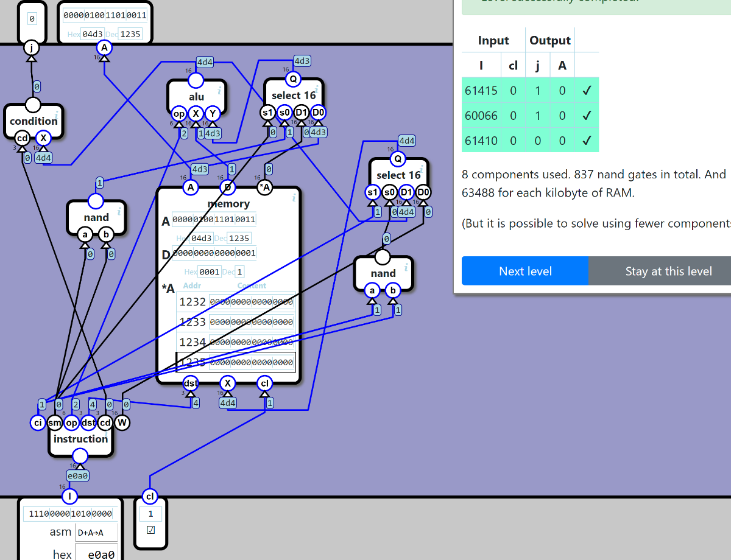Click the cd pin on condition component
The image size is (731, 560).
pyautogui.click(x=22, y=138)
